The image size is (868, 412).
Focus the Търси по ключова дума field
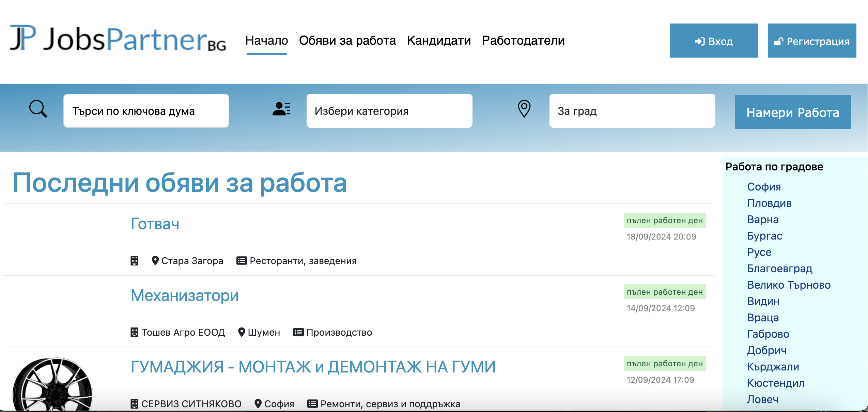(146, 111)
